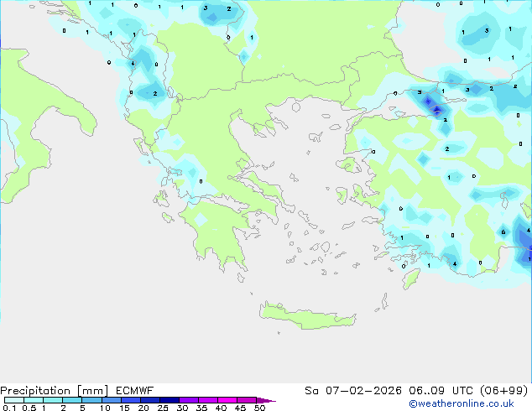Pick the 15–20 mm legend color swatch

tap(130, 400)
